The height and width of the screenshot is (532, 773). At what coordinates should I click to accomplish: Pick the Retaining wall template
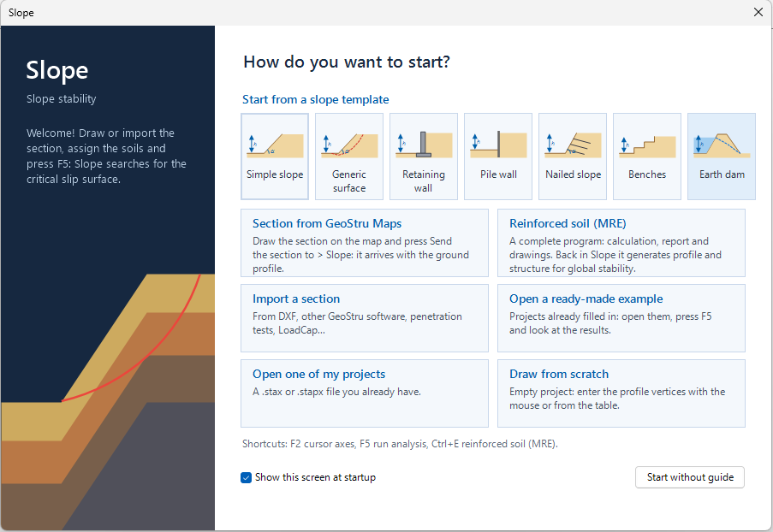click(x=424, y=157)
